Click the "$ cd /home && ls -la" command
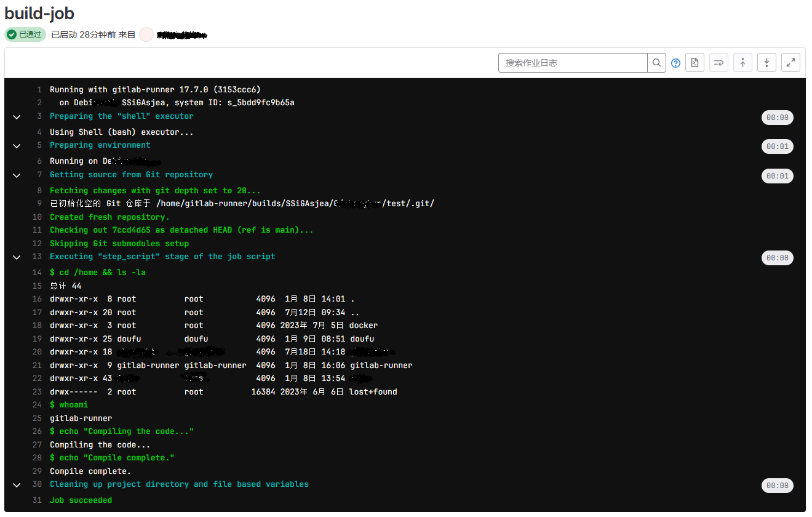This screenshot has height=517, width=812. [98, 273]
